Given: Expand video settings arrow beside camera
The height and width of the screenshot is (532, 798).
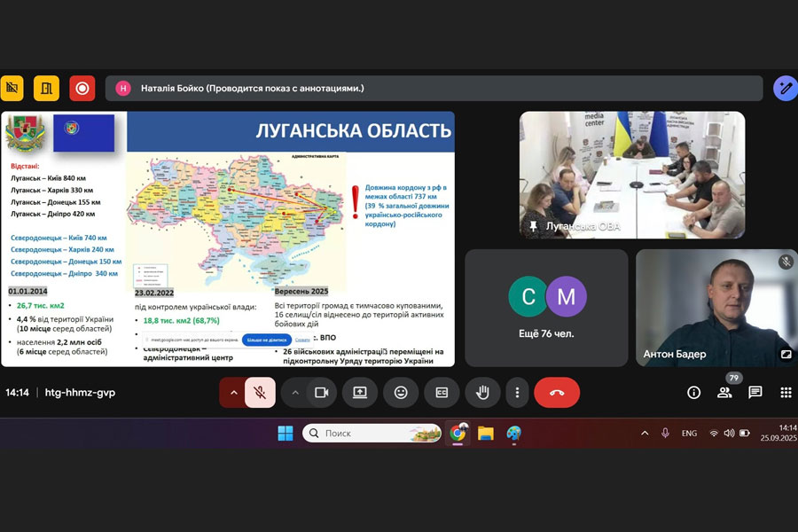Looking at the screenshot, I should (295, 393).
